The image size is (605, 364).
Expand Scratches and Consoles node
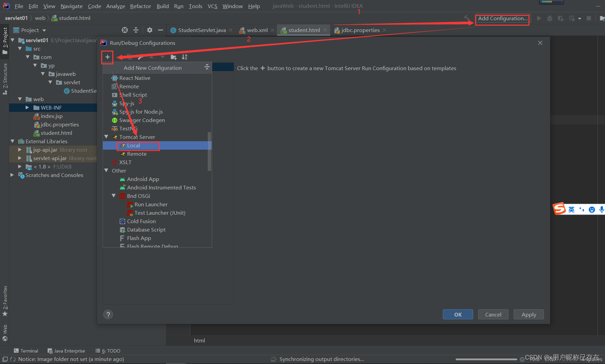tap(12, 175)
